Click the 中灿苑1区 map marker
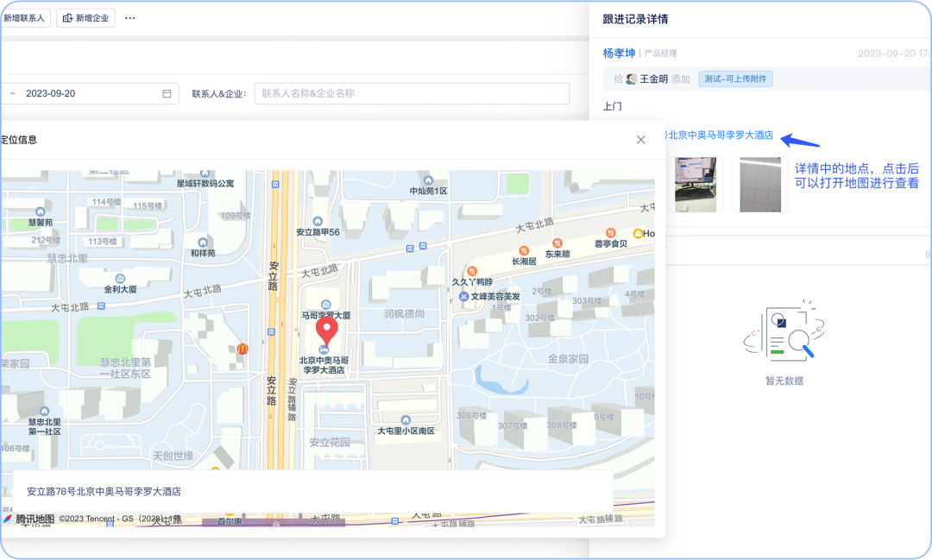 click(428, 180)
